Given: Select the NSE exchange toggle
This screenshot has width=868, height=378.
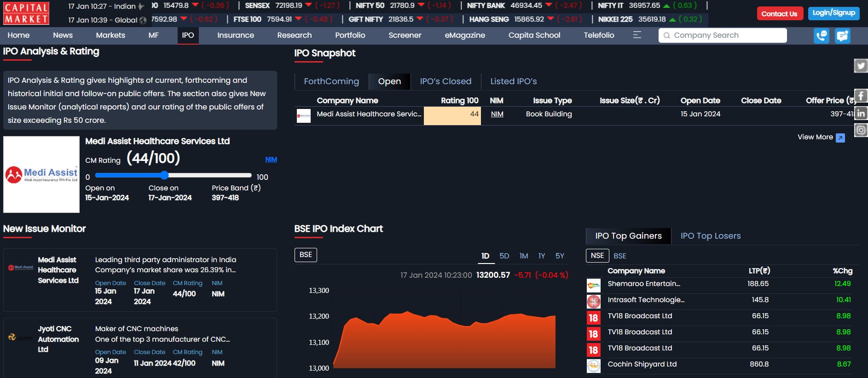Looking at the screenshot, I should point(597,256).
